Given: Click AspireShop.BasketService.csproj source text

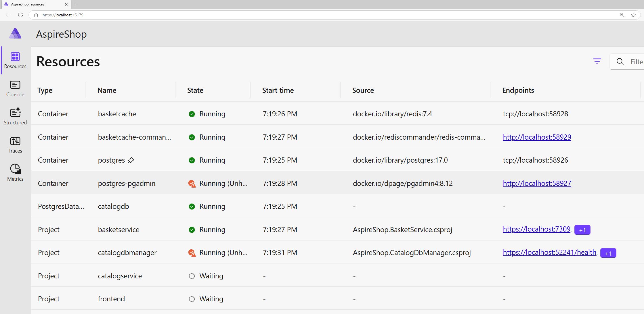Looking at the screenshot, I should tap(402, 230).
